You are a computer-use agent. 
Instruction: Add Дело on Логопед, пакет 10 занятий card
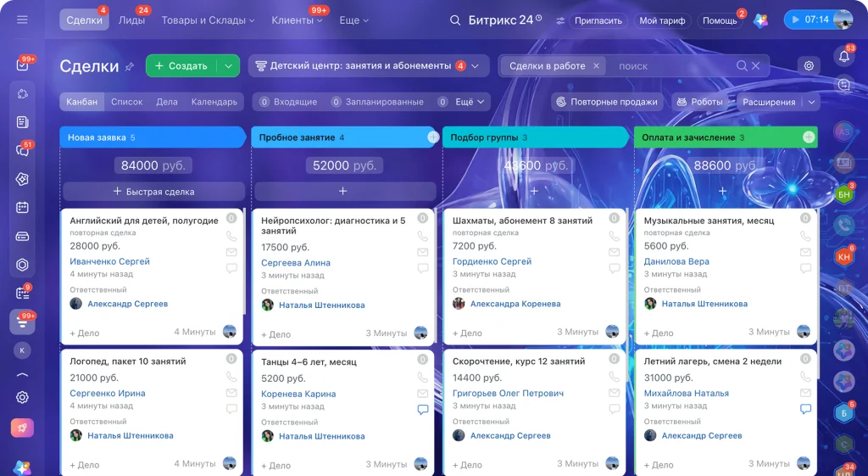(x=85, y=464)
